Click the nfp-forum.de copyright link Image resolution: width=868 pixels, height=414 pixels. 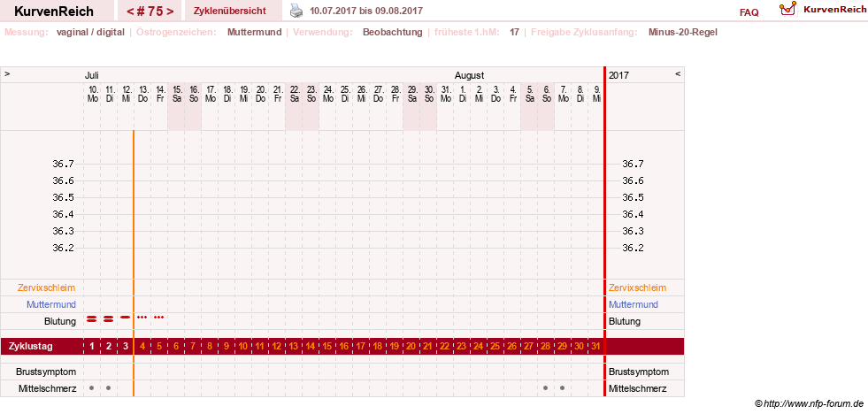coord(809,403)
